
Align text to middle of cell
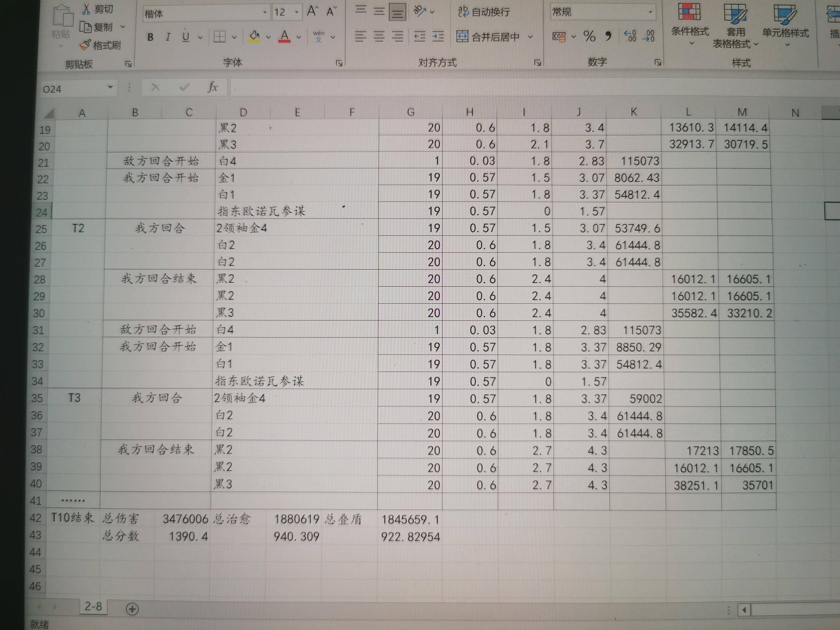[x=379, y=11]
